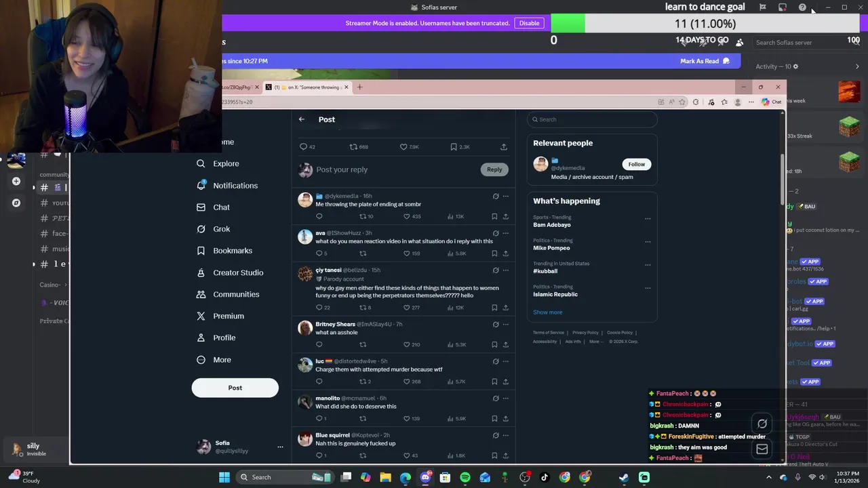Open Grok in X sidebar

213,229
